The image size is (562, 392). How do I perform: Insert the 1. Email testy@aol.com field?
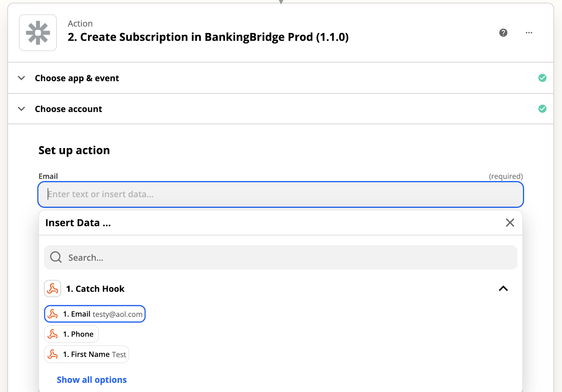[95, 314]
